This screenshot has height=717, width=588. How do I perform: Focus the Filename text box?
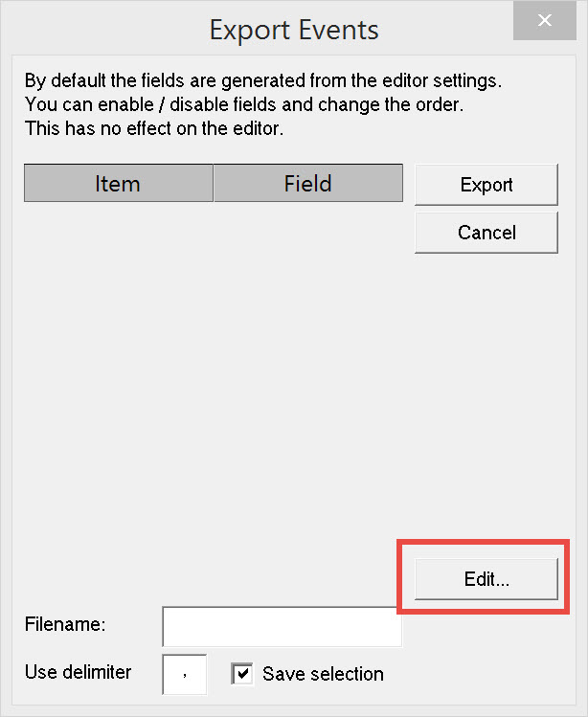(x=282, y=627)
